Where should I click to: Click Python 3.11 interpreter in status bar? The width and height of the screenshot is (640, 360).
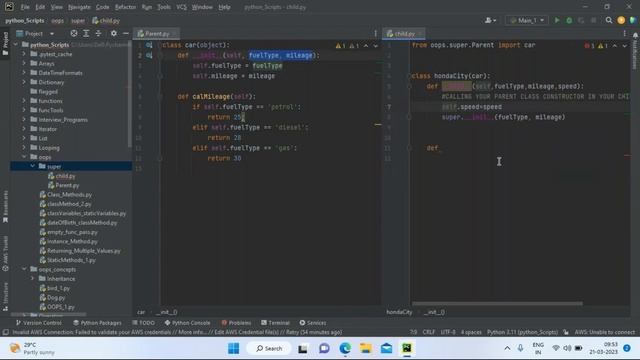pos(522,332)
